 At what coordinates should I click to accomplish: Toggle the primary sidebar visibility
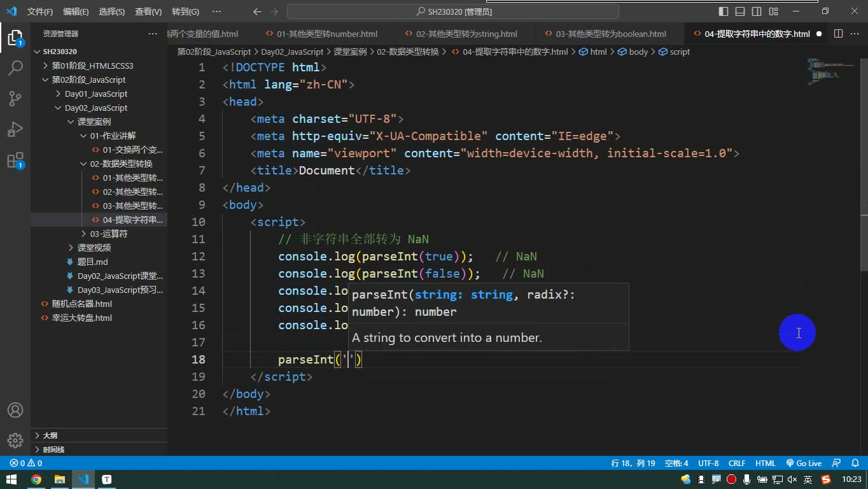click(x=724, y=11)
